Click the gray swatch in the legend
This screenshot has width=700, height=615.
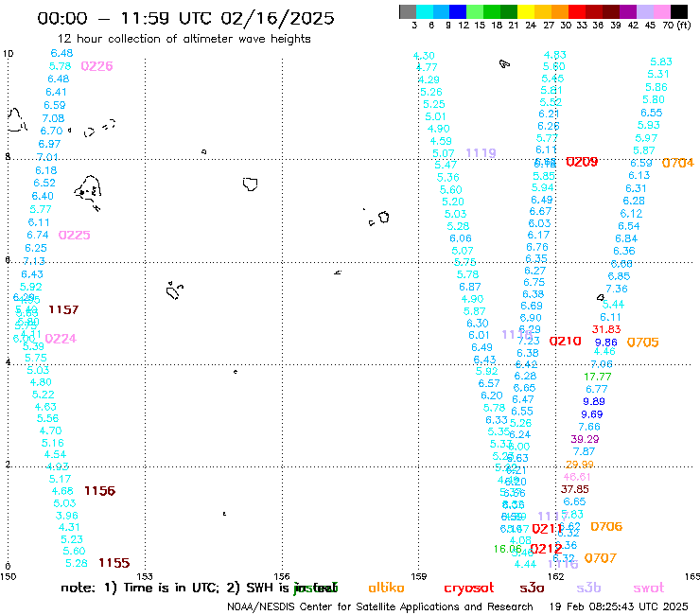click(408, 11)
